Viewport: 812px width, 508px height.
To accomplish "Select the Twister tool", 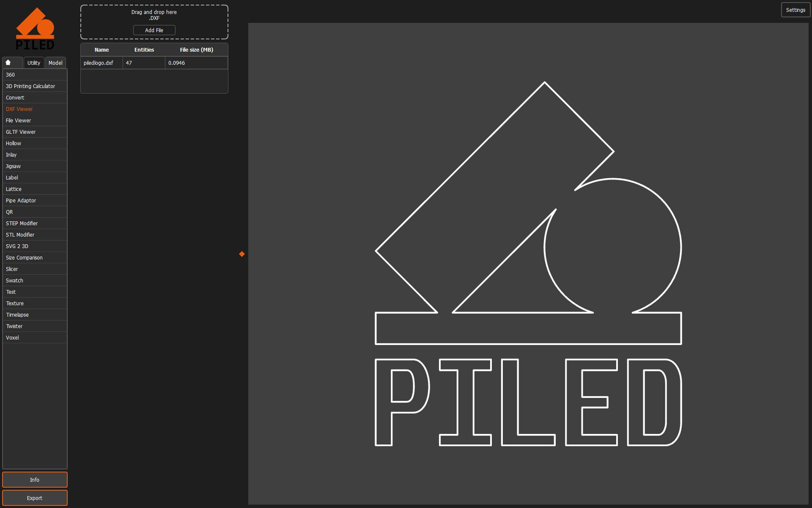I will (x=35, y=326).
